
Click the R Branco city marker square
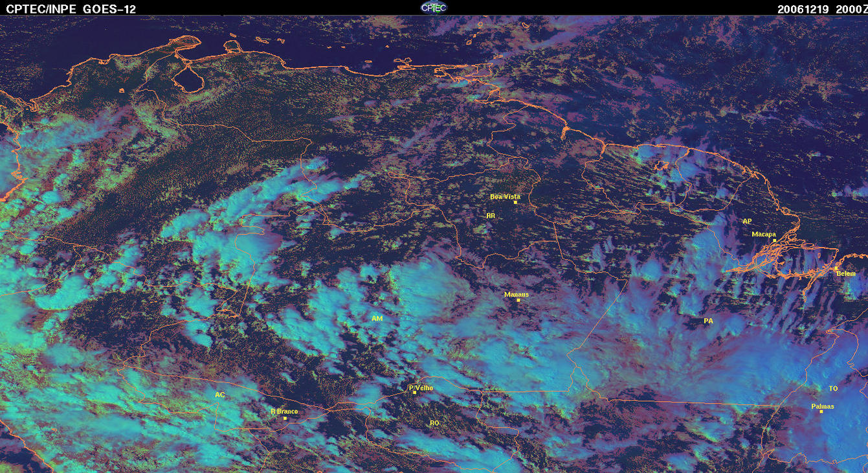[x=285, y=419]
